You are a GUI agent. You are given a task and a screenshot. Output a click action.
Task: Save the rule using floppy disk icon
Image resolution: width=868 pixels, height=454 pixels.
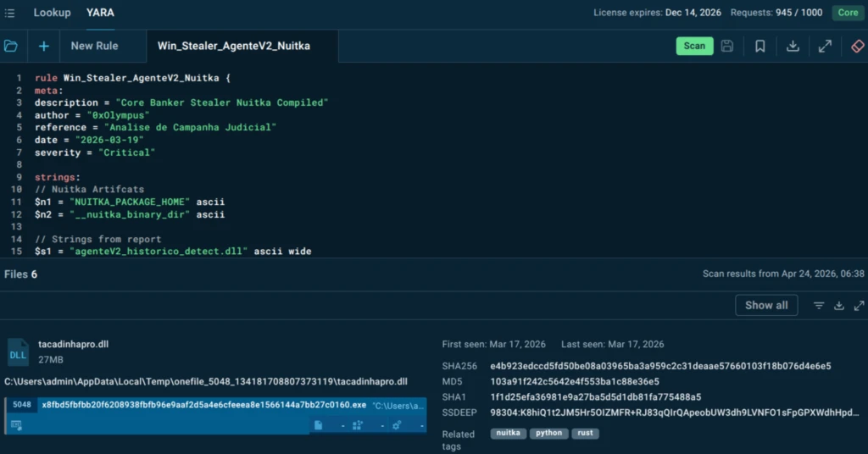(x=727, y=46)
